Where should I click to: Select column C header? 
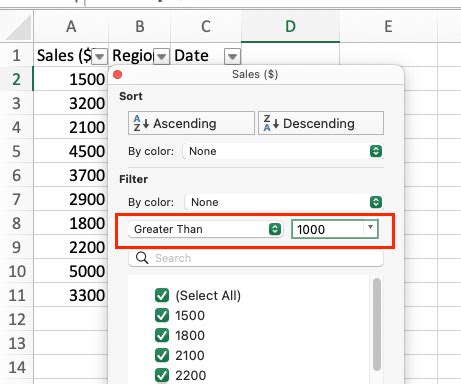point(206,26)
